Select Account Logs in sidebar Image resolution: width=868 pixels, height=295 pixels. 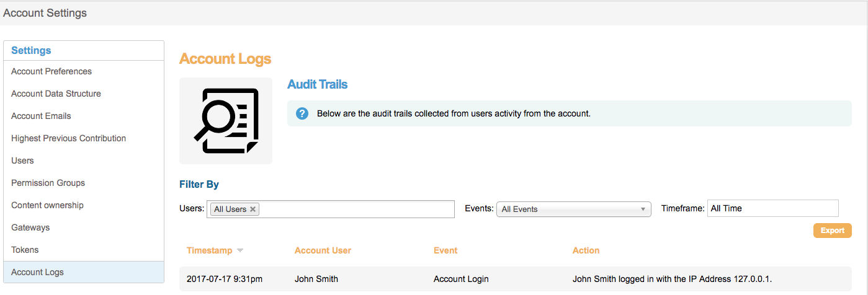pyautogui.click(x=37, y=272)
